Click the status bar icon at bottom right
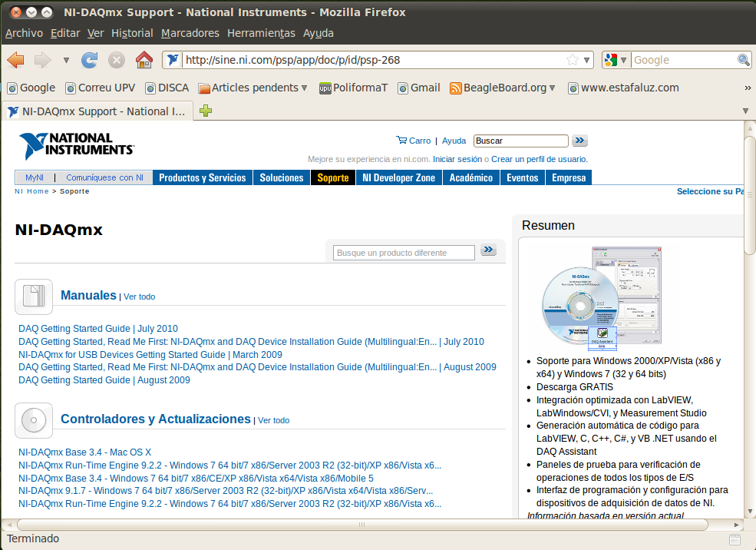The image size is (756, 550). click(x=735, y=539)
